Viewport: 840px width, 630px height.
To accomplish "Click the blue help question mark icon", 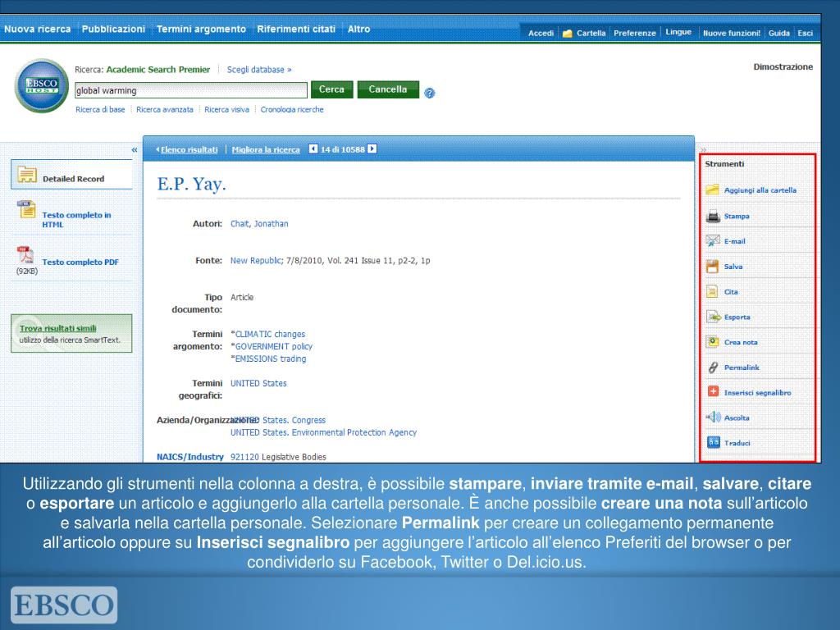I will pos(429,94).
